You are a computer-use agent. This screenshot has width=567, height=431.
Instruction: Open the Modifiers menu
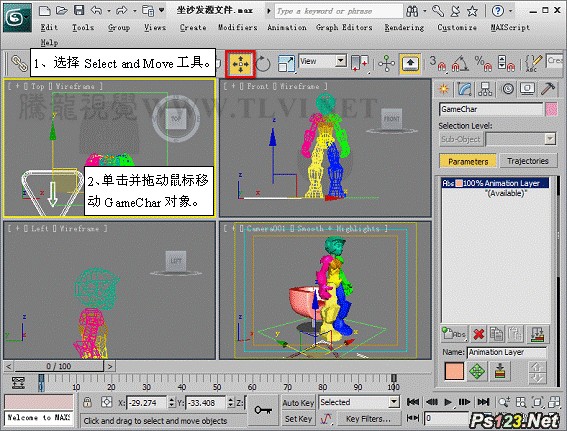click(x=238, y=27)
